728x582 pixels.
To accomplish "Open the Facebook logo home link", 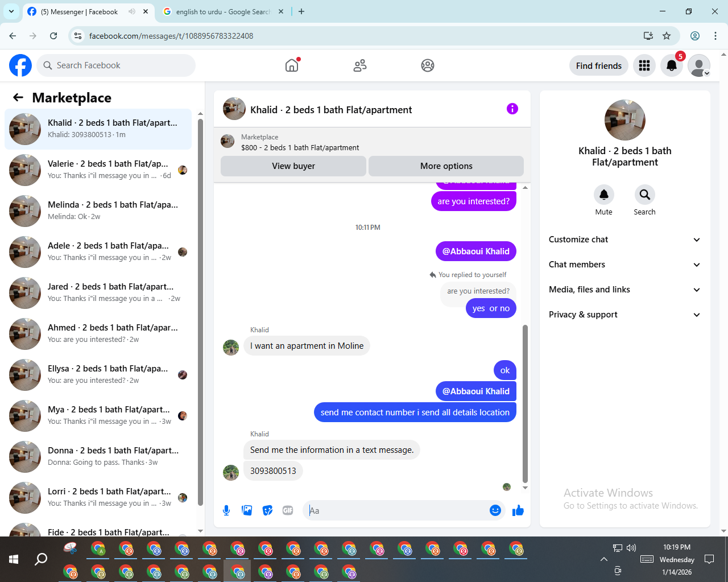I will point(20,65).
